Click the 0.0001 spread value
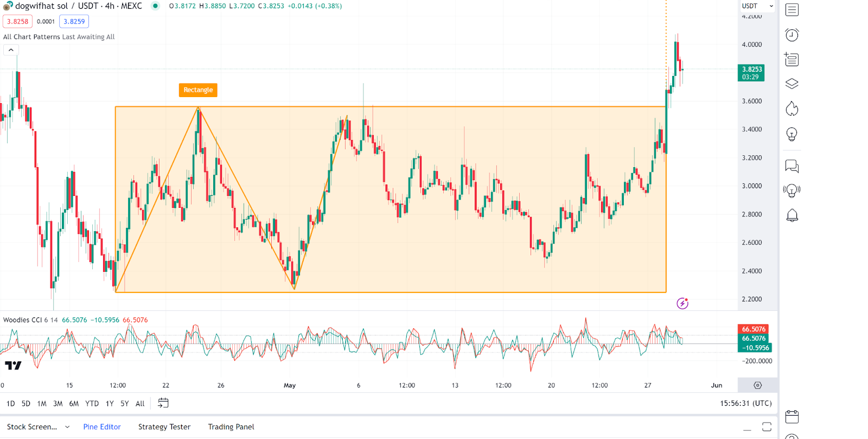 tap(46, 21)
